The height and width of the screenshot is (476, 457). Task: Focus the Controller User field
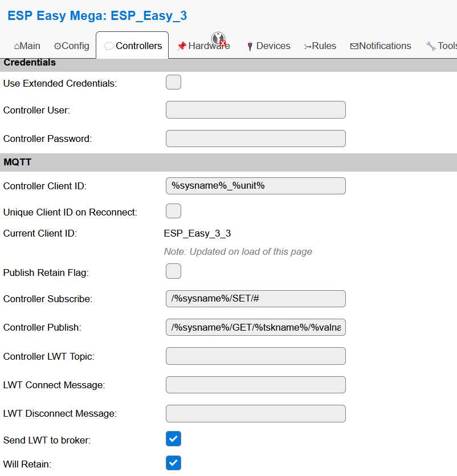point(255,109)
